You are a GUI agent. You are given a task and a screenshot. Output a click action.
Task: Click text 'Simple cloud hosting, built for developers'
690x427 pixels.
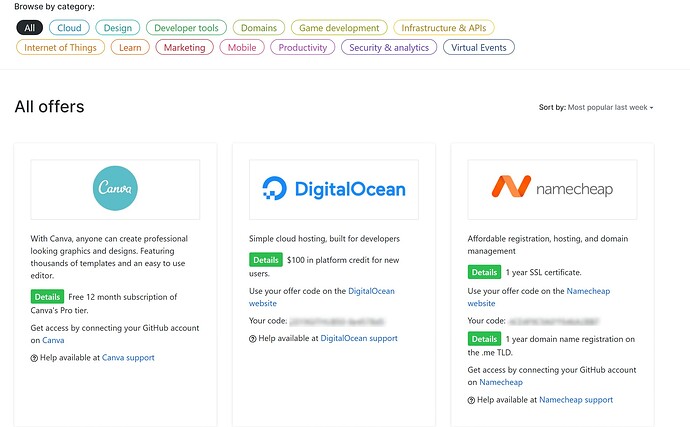tap(324, 239)
